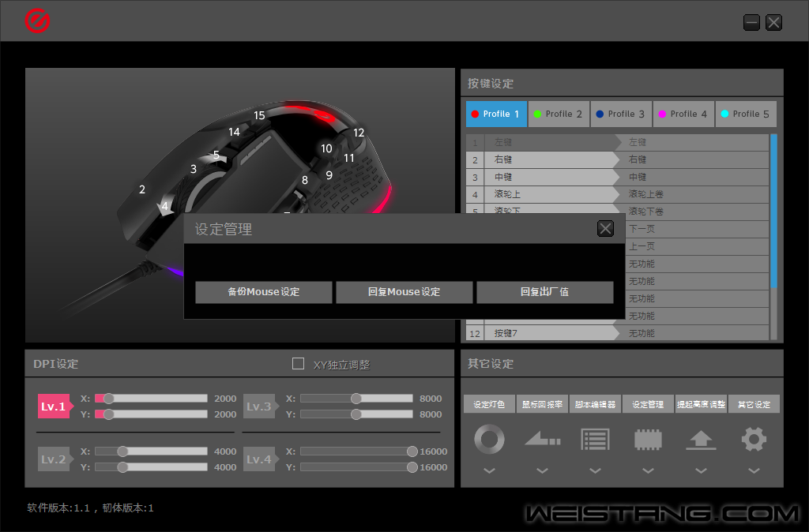Select button number 3 on mouse image
The image size is (809, 532).
pos(193,169)
